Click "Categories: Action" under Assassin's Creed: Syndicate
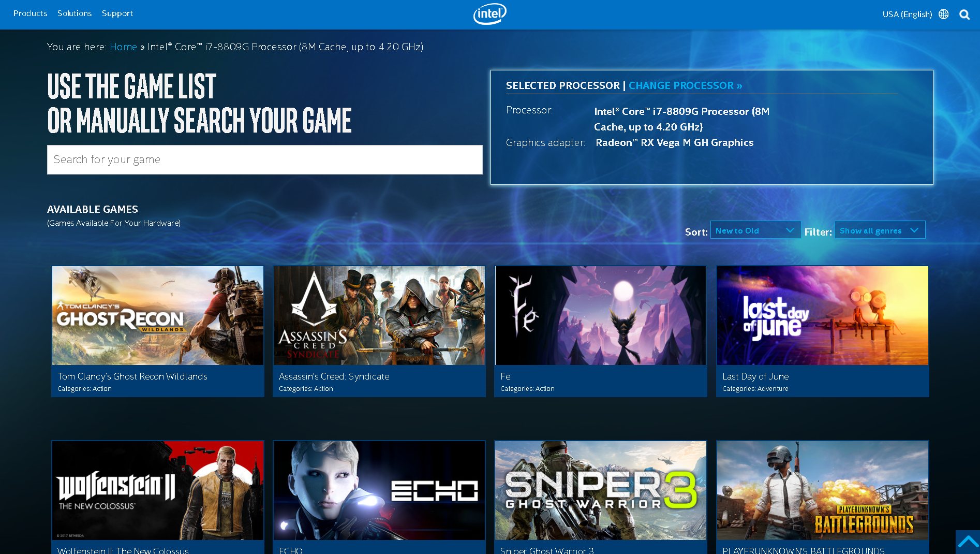 point(306,389)
